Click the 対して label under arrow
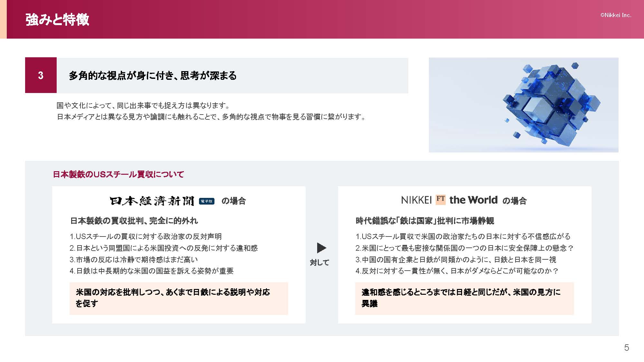 click(x=319, y=263)
